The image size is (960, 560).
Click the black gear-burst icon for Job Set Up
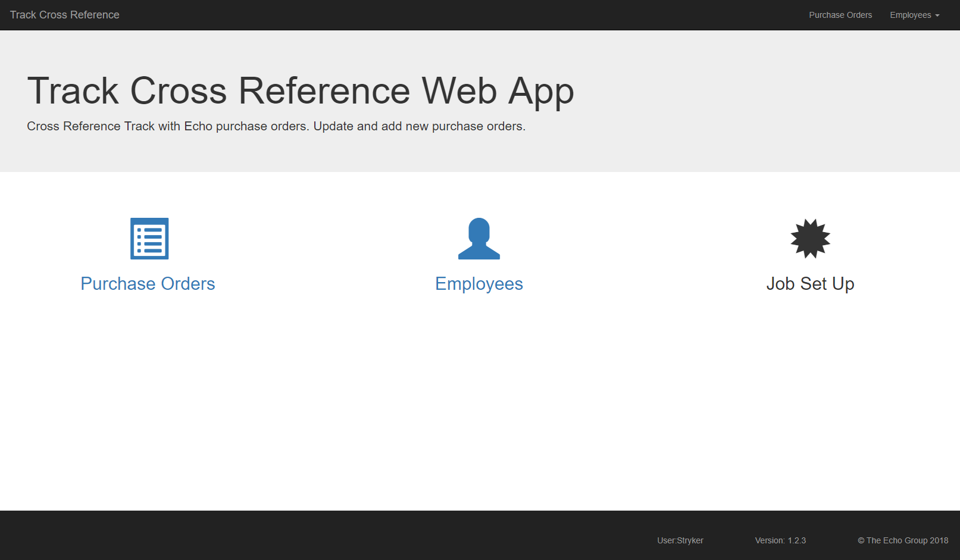click(810, 239)
